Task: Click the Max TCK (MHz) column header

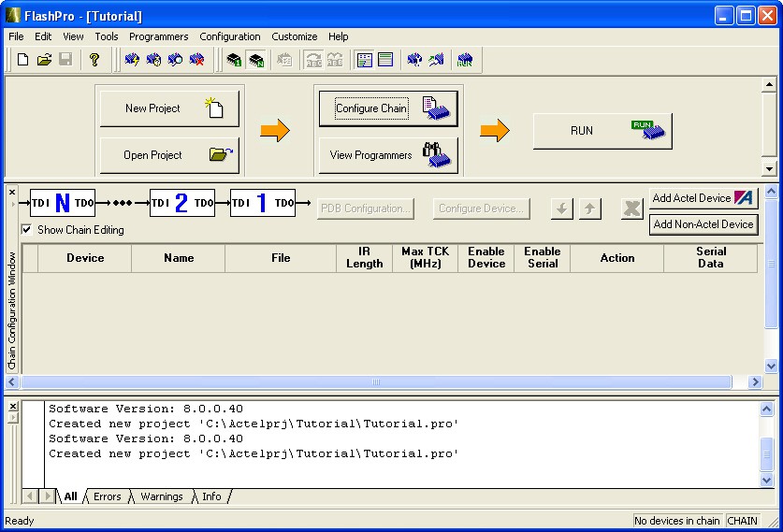Action: click(x=425, y=258)
